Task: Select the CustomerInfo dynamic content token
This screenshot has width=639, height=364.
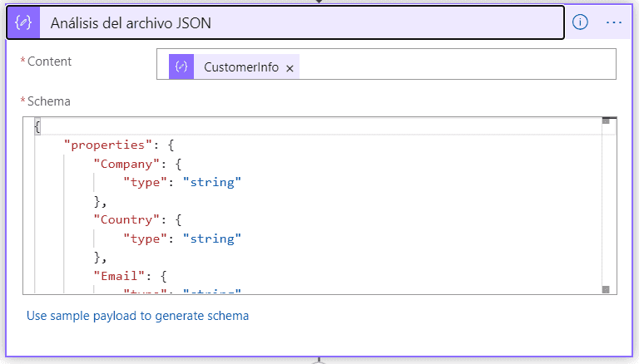Action: point(235,66)
